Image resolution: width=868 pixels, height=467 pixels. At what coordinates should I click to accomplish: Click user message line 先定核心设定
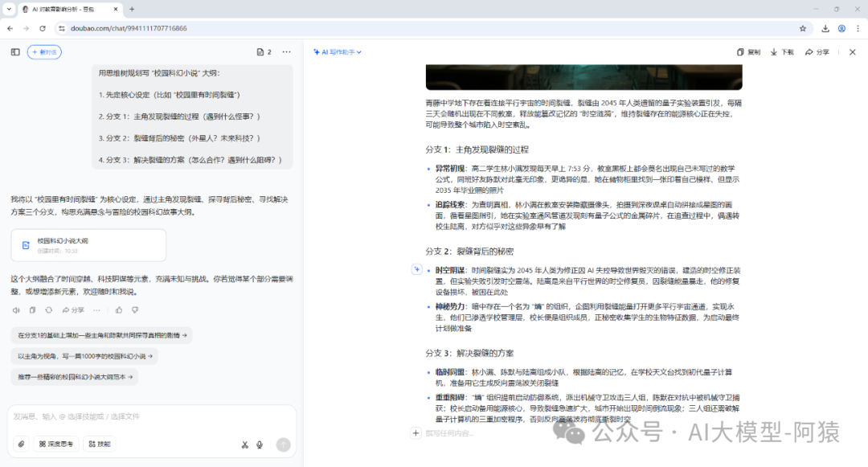point(170,95)
